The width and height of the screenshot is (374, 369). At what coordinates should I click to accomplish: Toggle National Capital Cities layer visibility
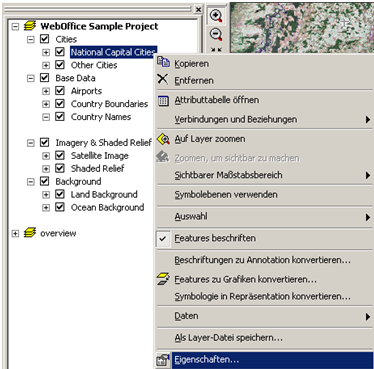pos(60,52)
